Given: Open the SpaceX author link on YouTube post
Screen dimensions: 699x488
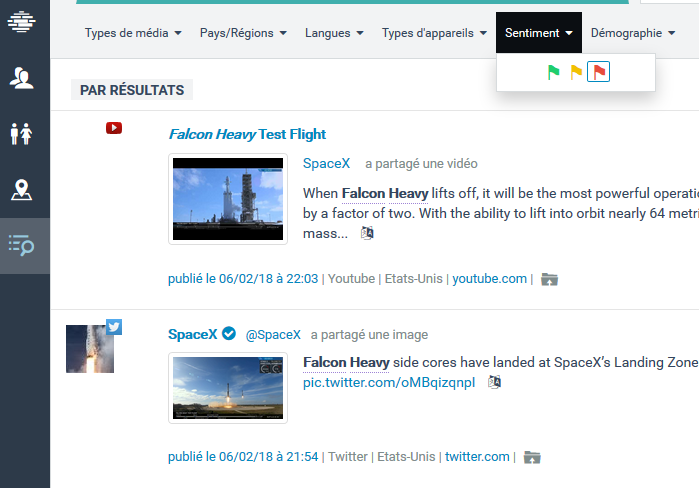Looking at the screenshot, I should [326, 164].
